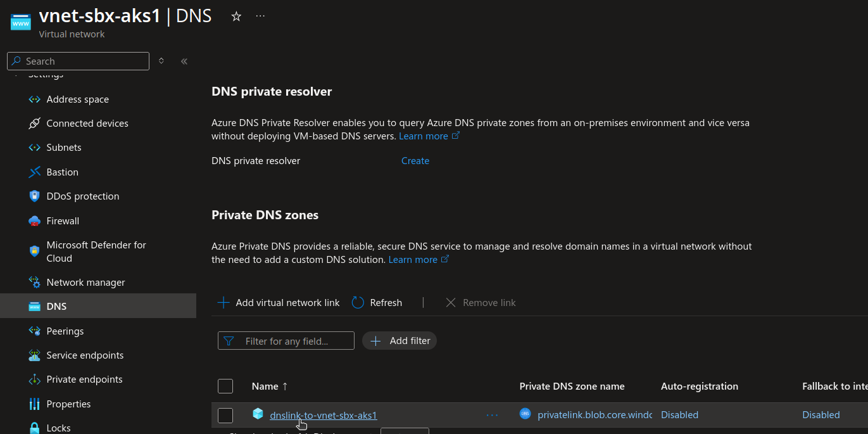
Task: Click the Disabled value under Fallback to internet
Action: click(821, 415)
